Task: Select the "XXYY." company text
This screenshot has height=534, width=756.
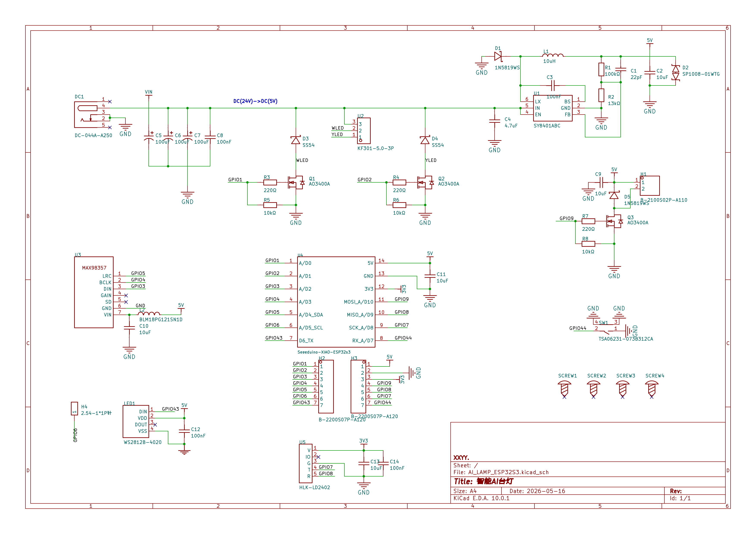Action: 461,458
